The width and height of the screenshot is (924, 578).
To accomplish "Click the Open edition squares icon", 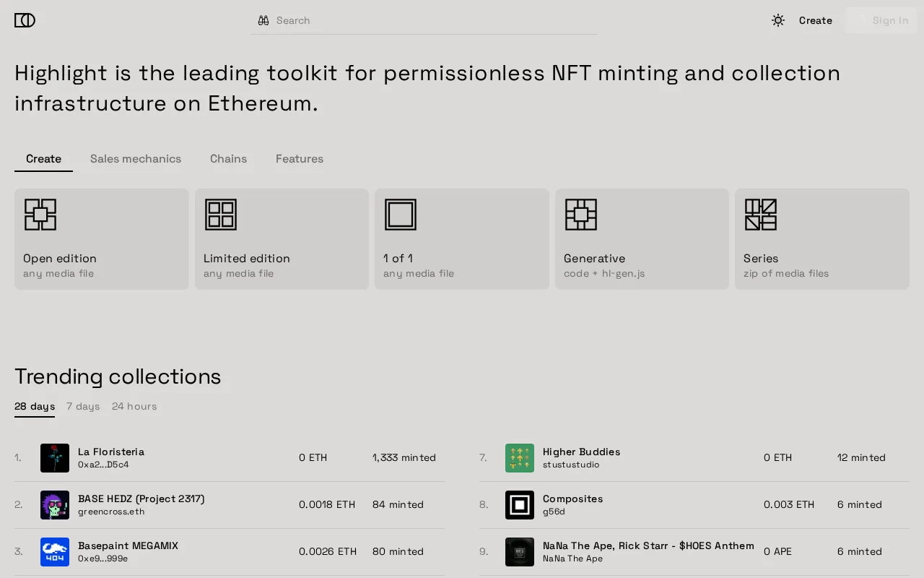I will pyautogui.click(x=40, y=215).
